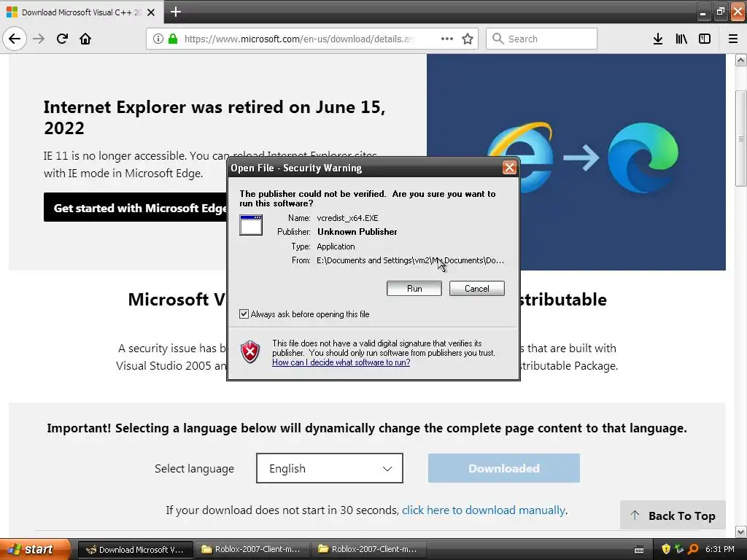The height and width of the screenshot is (560, 747).
Task: Click the link to download manually
Action: click(x=484, y=510)
